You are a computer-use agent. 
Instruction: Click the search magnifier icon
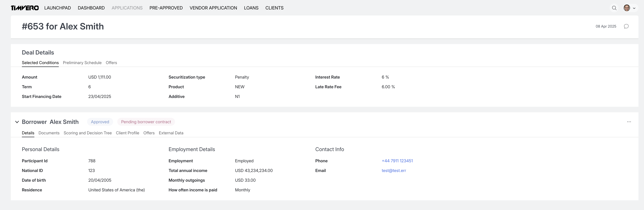614,8
